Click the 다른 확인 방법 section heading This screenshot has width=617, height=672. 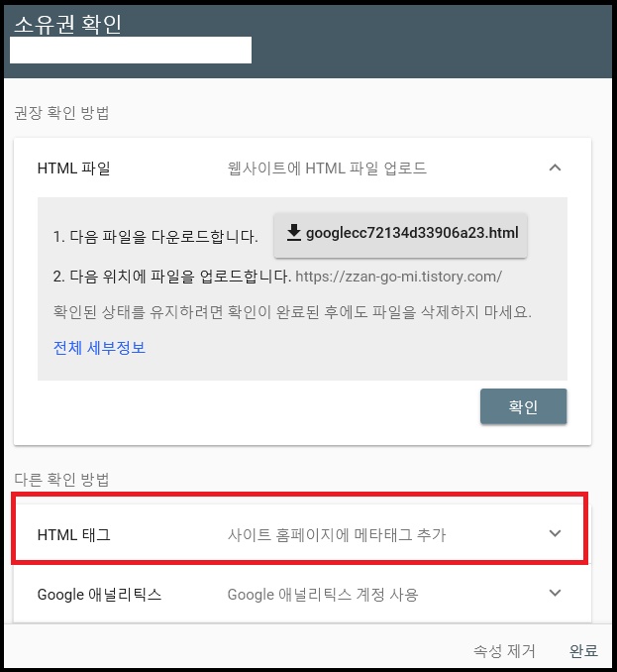click(x=61, y=479)
